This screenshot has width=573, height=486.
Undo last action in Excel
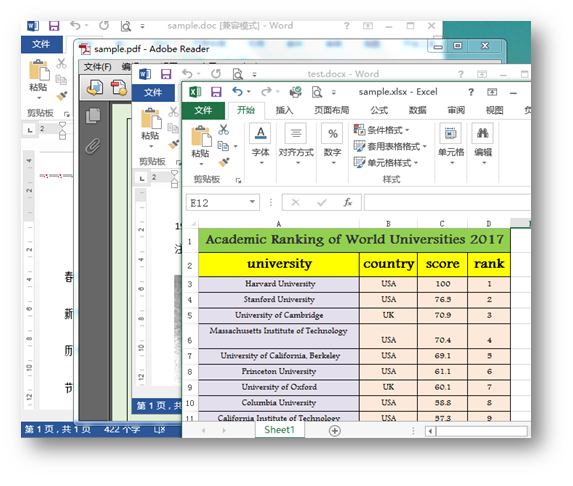click(238, 91)
